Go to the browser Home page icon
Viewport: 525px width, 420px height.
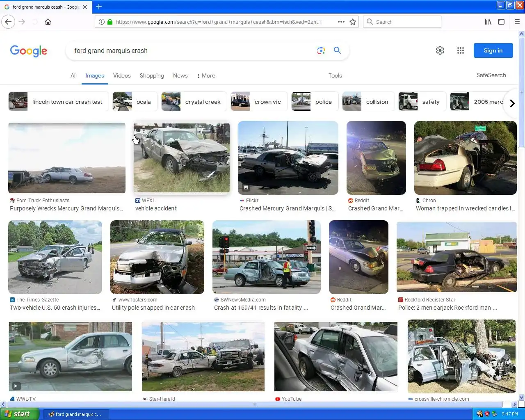click(x=48, y=22)
